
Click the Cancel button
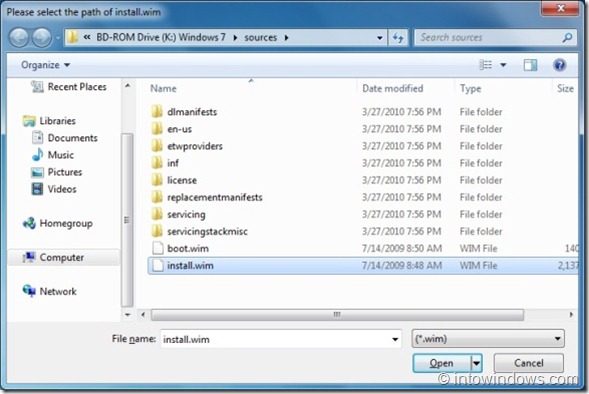click(x=529, y=363)
